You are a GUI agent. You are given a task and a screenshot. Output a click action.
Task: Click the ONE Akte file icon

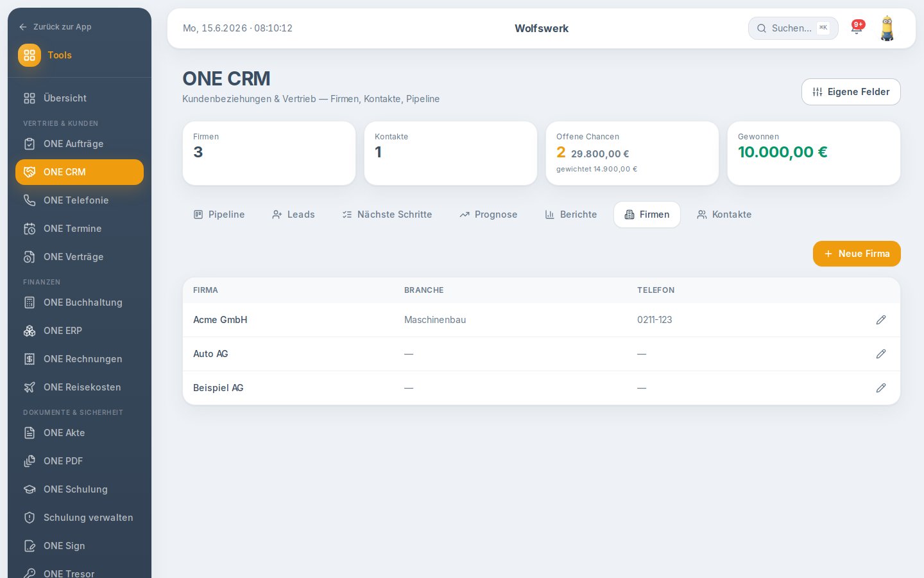pos(30,433)
